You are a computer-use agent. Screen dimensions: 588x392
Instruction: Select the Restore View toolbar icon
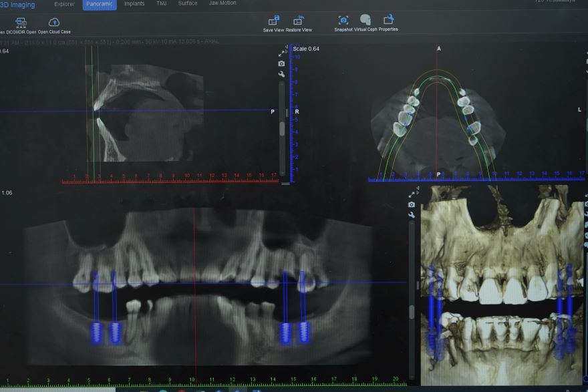click(298, 21)
